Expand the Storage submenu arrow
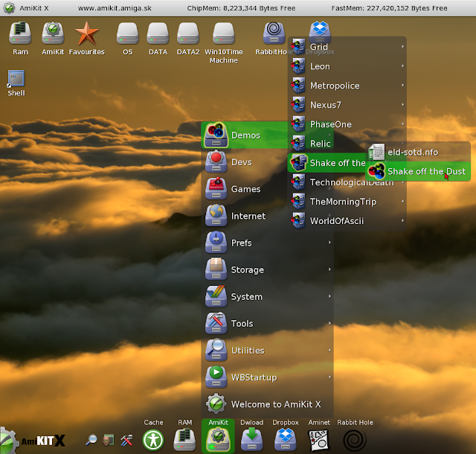The image size is (476, 454). (329, 269)
